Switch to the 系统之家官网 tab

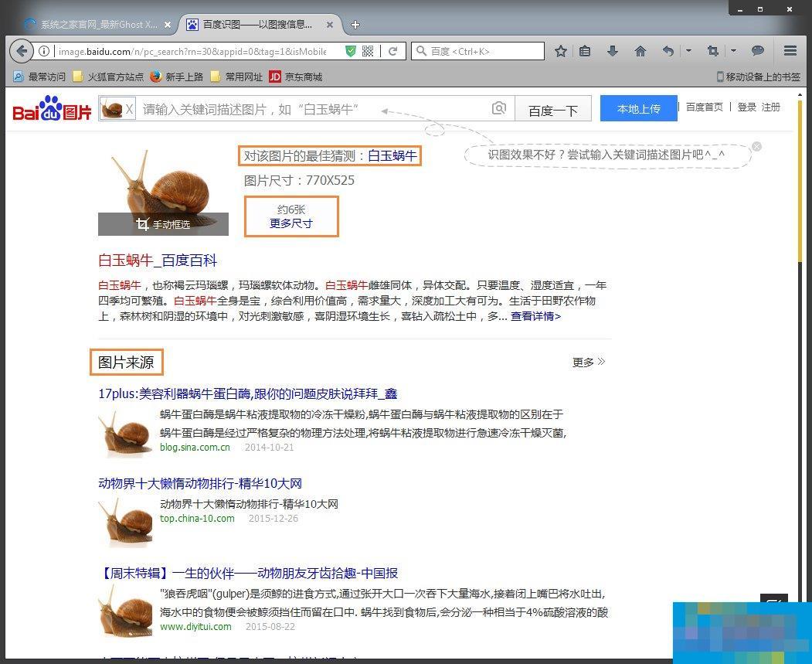[x=91, y=25]
